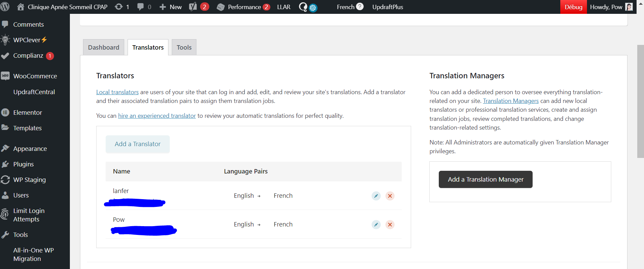Image resolution: width=644 pixels, height=269 pixels.
Task: Open the Query Monitor gear icon
Action: (x=313, y=8)
